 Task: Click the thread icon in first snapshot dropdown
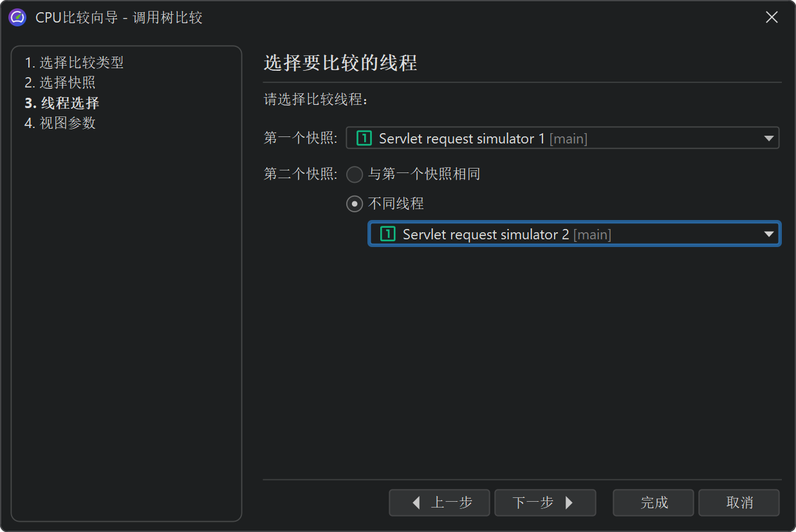click(x=364, y=138)
